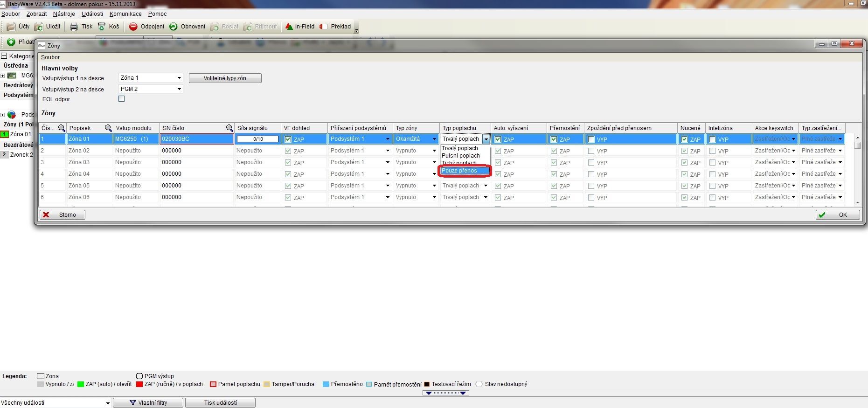
Task: Open the In-Field tool
Action: (289, 27)
